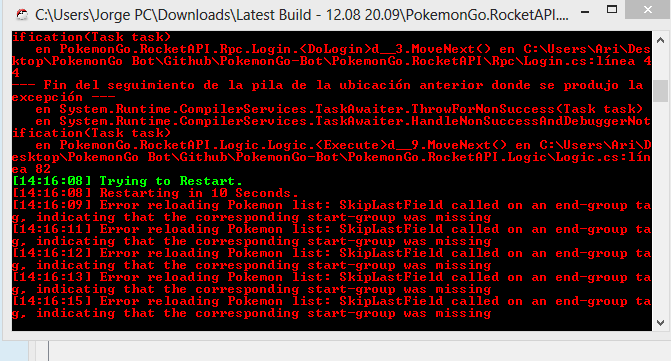Minimize the console window
The width and height of the screenshot is (671, 361).
pyautogui.click(x=585, y=11)
